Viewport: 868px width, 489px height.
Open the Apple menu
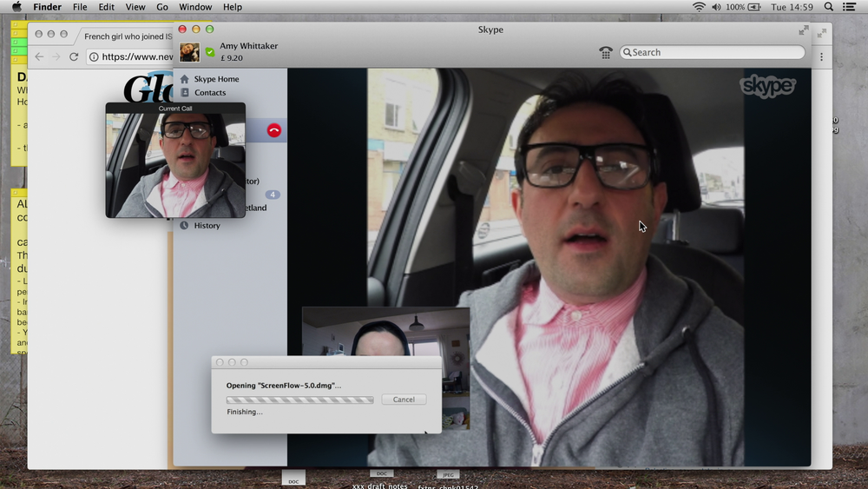pyautogui.click(x=16, y=7)
